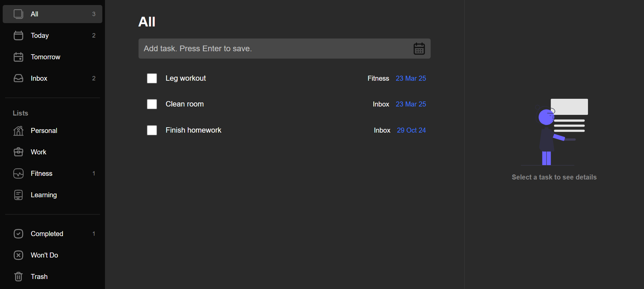Click the 29 Oct 24 due date
This screenshot has width=644, height=289.
click(411, 130)
